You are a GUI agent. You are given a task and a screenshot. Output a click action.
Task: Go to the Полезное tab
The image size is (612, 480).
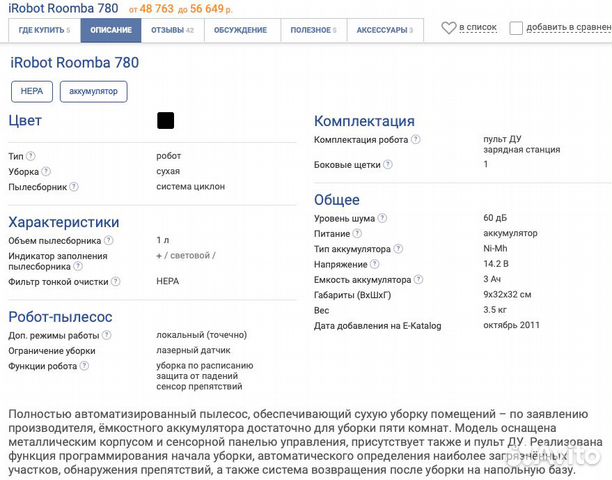pyautogui.click(x=313, y=30)
